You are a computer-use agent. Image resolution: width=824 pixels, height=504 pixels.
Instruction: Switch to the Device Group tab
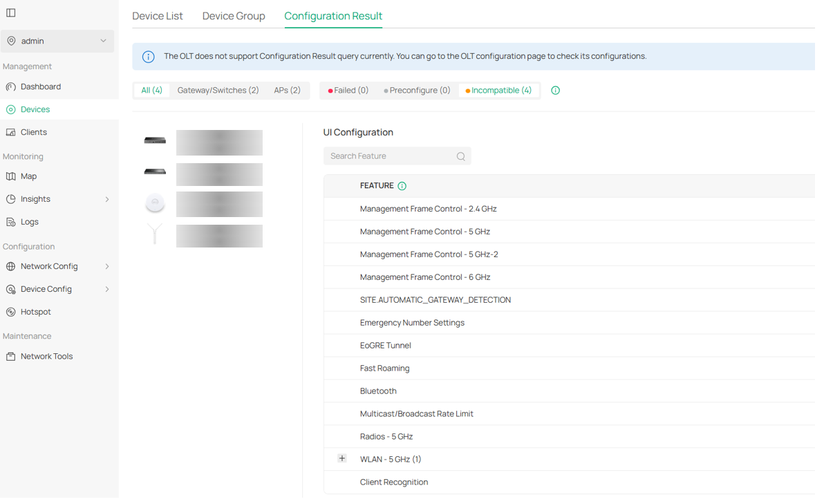tap(234, 16)
